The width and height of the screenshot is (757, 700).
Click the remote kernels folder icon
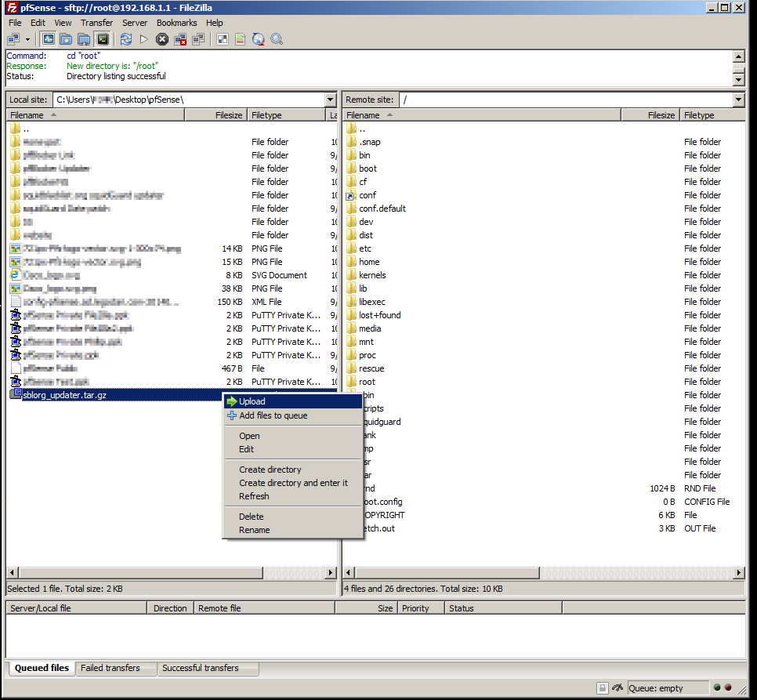[351, 275]
